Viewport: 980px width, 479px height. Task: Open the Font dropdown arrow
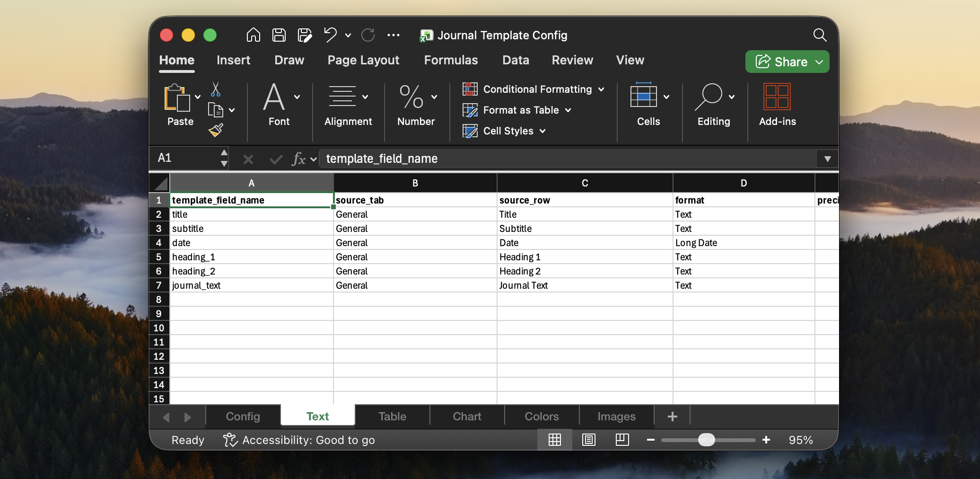(297, 97)
